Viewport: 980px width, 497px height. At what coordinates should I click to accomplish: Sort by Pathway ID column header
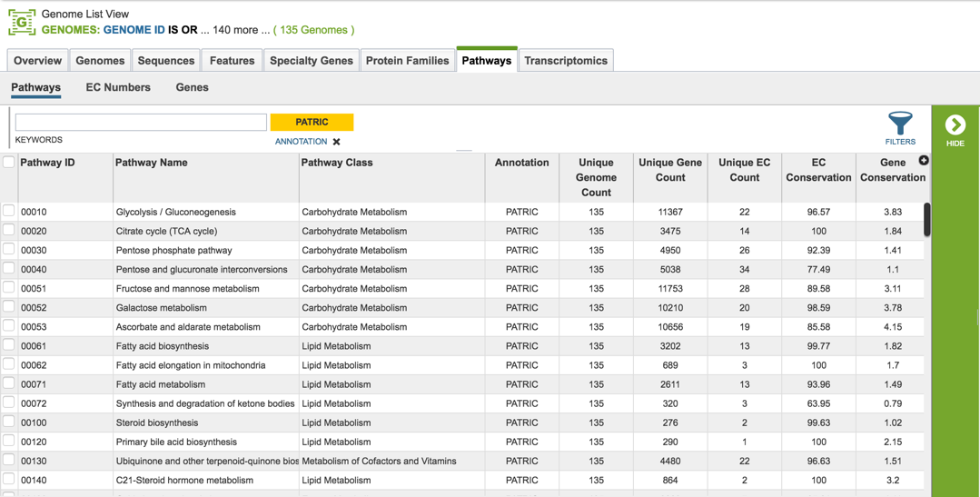click(x=47, y=163)
